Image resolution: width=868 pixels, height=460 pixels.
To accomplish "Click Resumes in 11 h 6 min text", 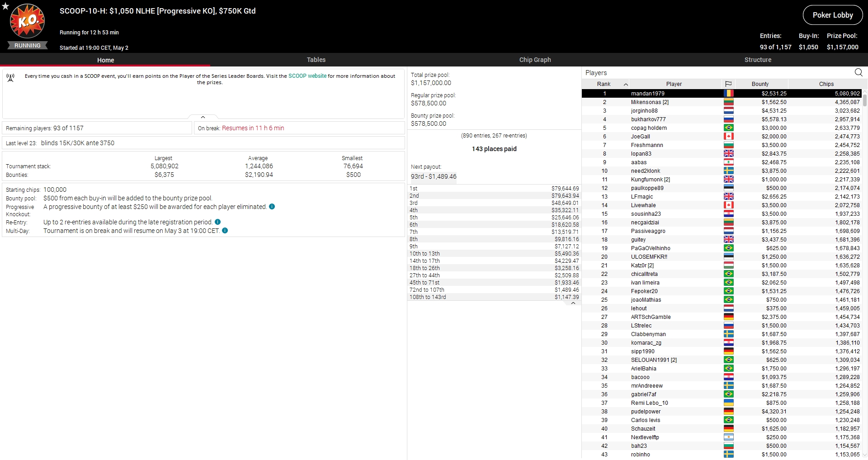I will [253, 128].
